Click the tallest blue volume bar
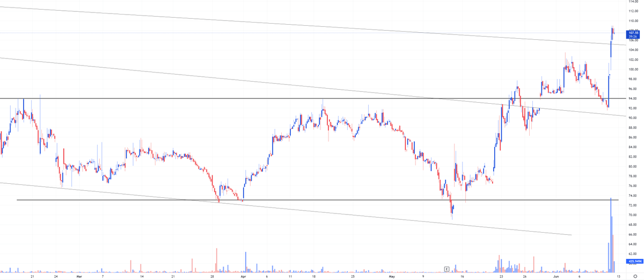Viewport: 644px width, 280px height. pos(611,235)
